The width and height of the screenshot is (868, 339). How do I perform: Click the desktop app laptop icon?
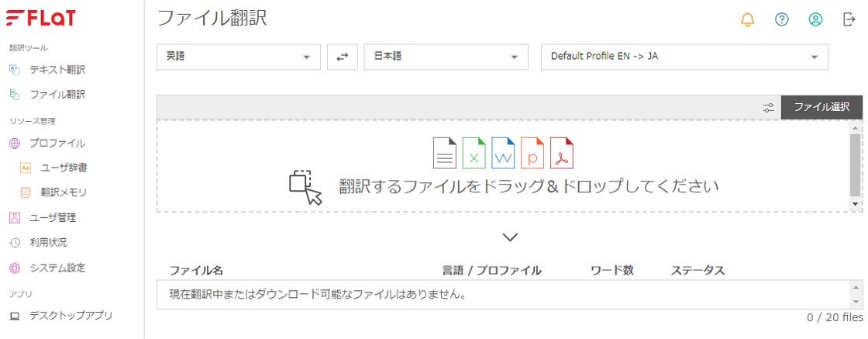click(x=15, y=317)
